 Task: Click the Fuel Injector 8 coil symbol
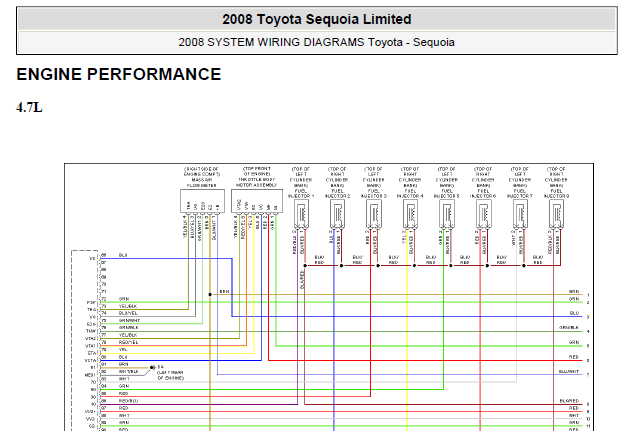[x=557, y=214]
